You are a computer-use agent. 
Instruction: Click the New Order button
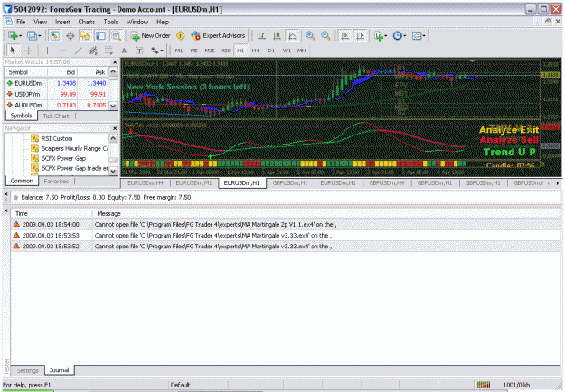pos(151,35)
